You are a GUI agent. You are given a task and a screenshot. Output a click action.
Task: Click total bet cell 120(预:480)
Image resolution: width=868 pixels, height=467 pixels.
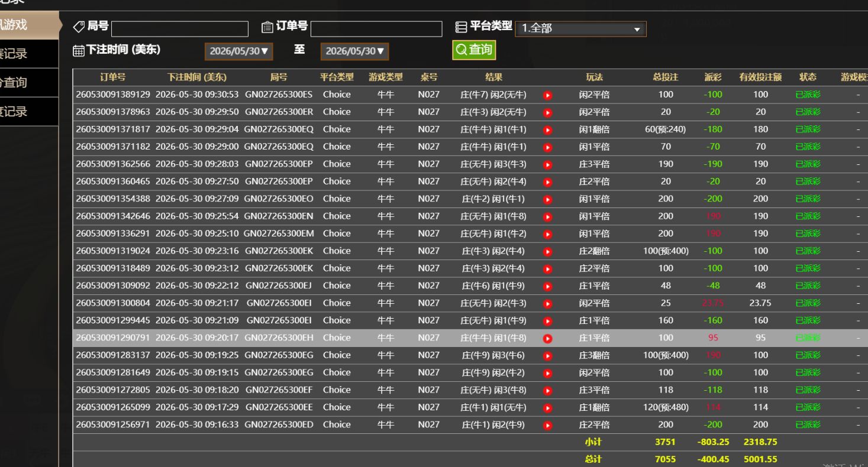(x=666, y=407)
